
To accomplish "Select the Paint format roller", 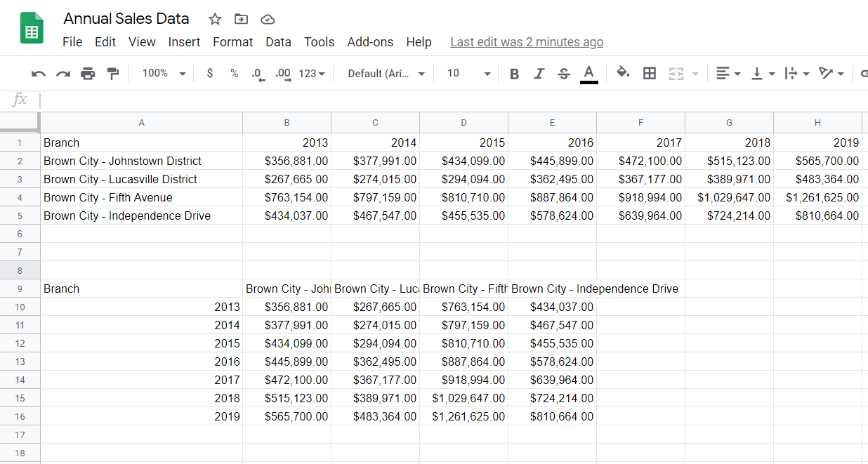I will coord(112,74).
